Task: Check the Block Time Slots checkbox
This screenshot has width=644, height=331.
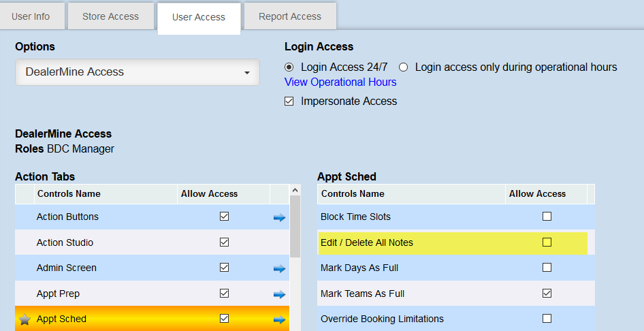Action: coord(547,217)
